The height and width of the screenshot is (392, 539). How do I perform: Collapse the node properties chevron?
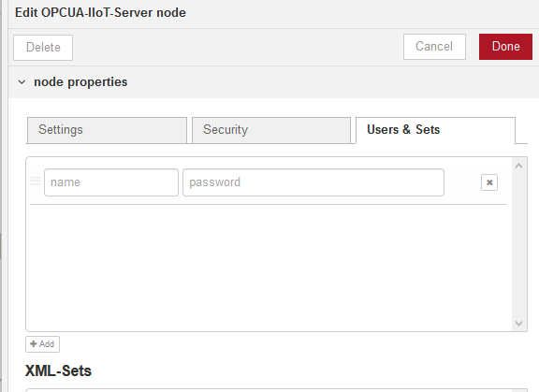(x=22, y=82)
